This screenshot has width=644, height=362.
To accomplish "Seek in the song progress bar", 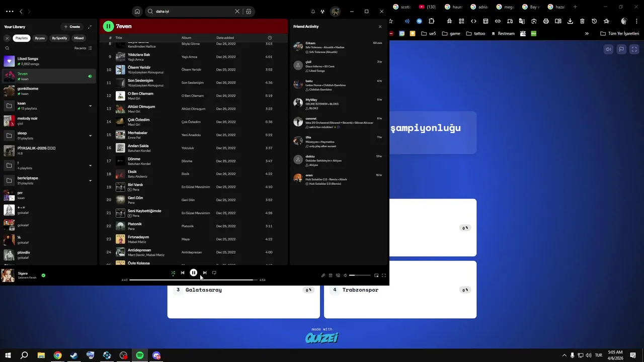I will click(x=193, y=280).
